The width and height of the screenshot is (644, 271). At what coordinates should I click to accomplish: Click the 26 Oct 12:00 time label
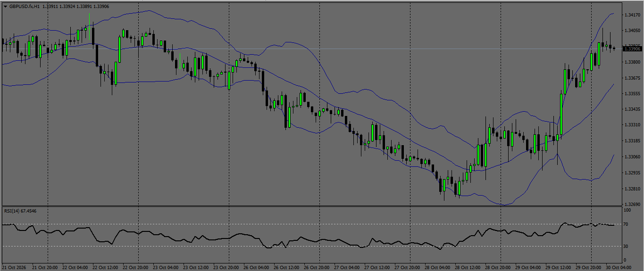(286, 267)
